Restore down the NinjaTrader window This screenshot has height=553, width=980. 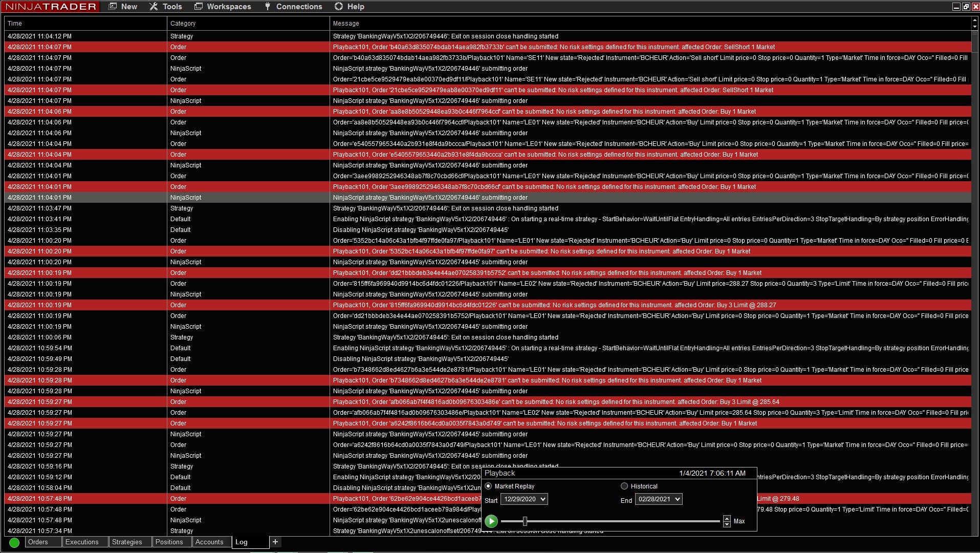point(966,7)
